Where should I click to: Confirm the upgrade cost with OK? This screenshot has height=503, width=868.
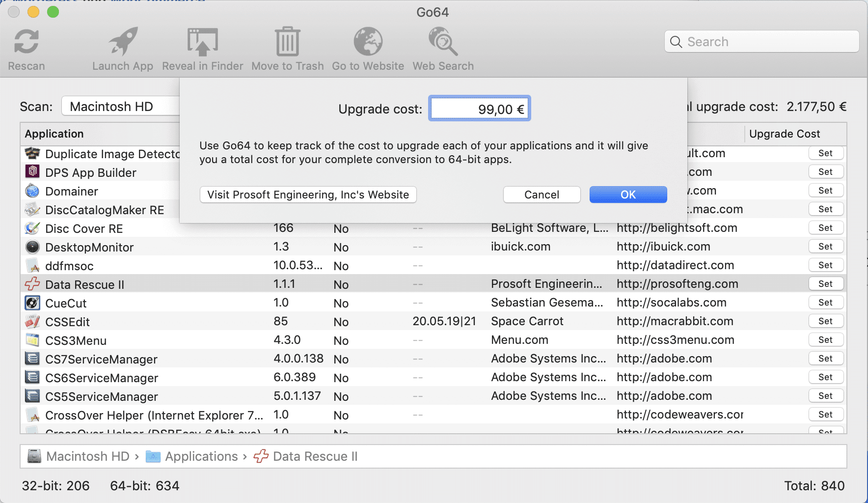point(628,195)
